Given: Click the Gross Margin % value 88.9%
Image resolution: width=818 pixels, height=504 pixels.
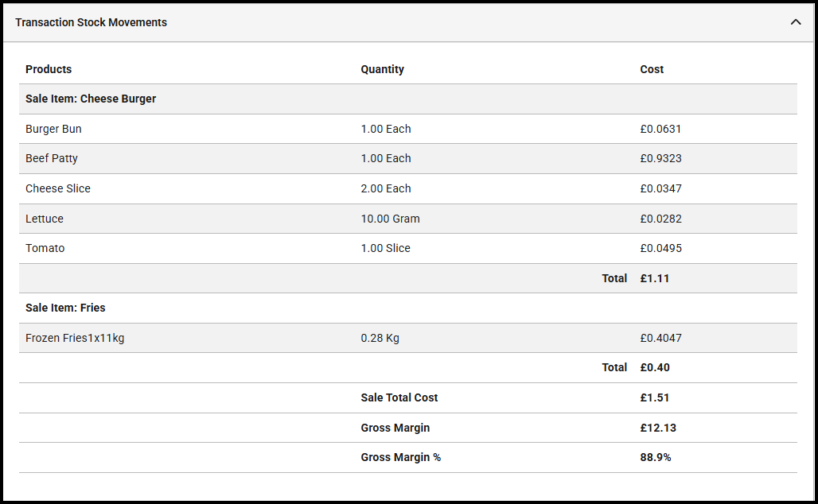Looking at the screenshot, I should tap(656, 457).
